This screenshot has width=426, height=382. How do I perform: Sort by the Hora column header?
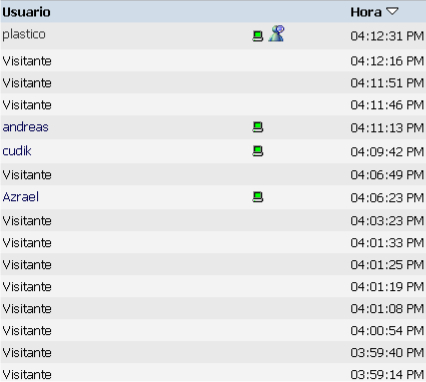(366, 12)
